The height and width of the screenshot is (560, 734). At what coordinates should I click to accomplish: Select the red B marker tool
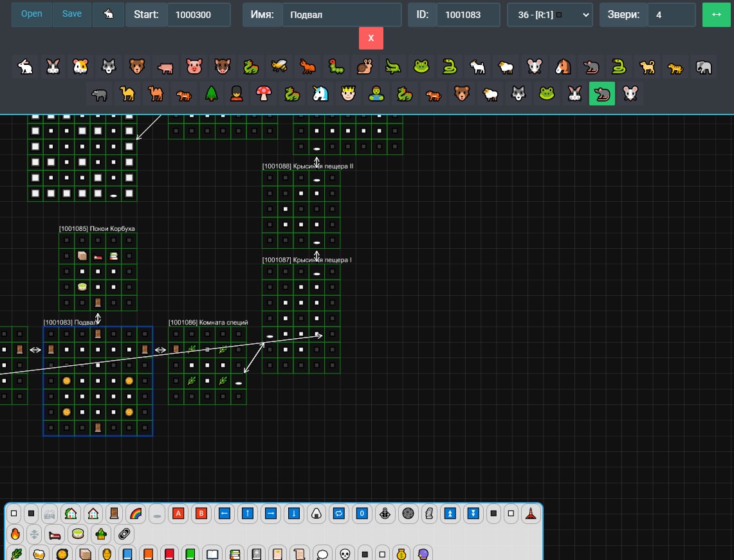click(x=201, y=514)
